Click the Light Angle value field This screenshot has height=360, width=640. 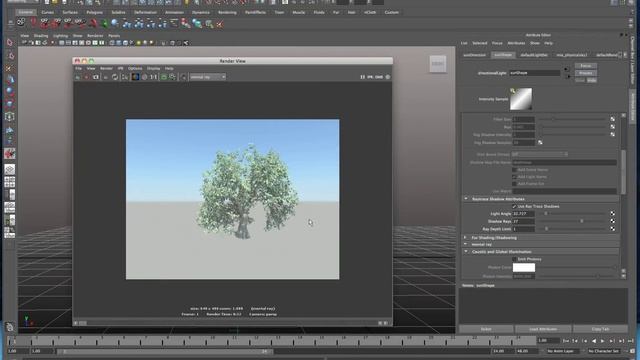(523, 213)
